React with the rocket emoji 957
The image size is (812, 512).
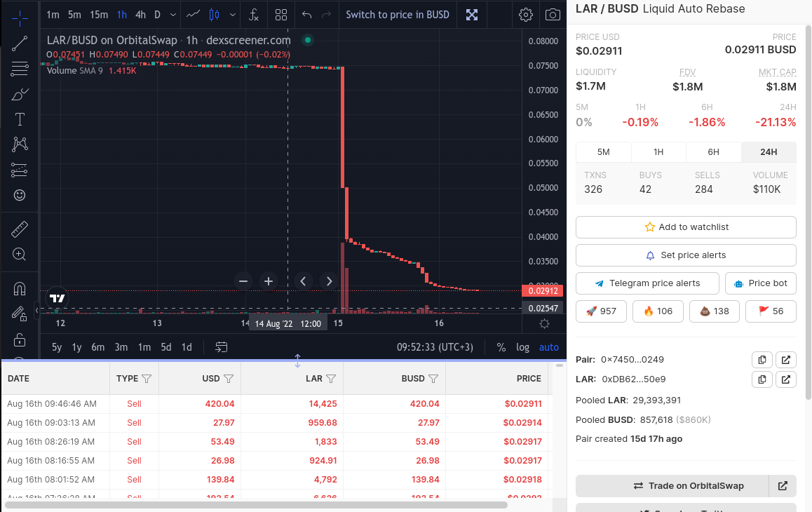click(x=601, y=311)
